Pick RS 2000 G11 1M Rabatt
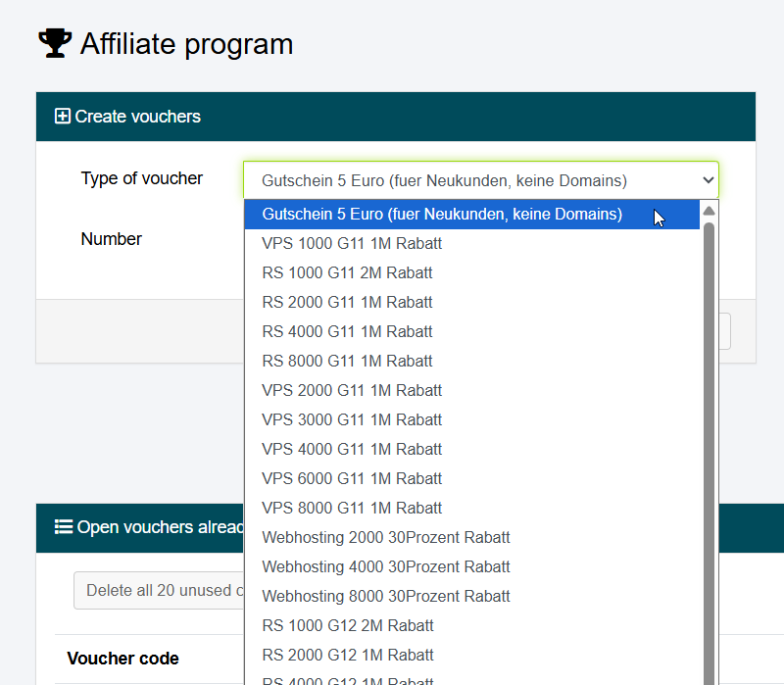The image size is (784, 685). click(x=347, y=302)
